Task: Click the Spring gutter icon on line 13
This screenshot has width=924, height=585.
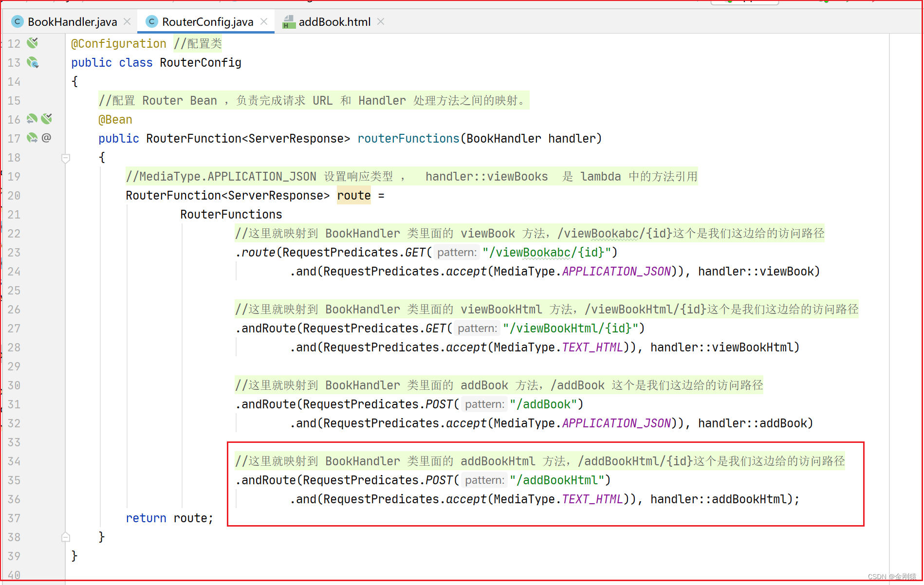Action: click(x=33, y=62)
